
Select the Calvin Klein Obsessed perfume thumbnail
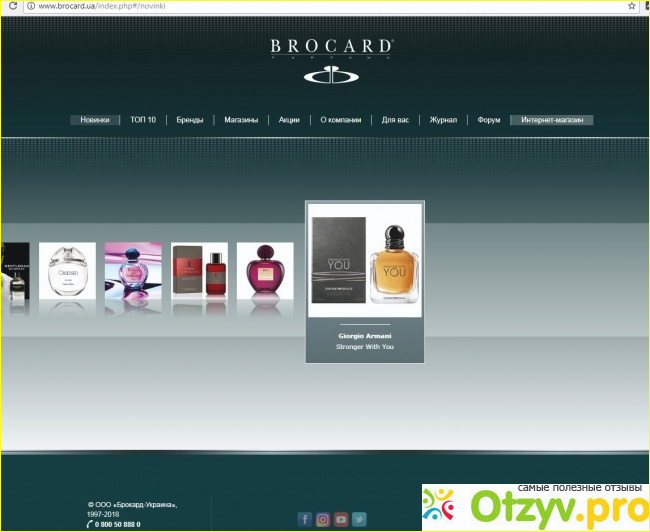(x=67, y=270)
